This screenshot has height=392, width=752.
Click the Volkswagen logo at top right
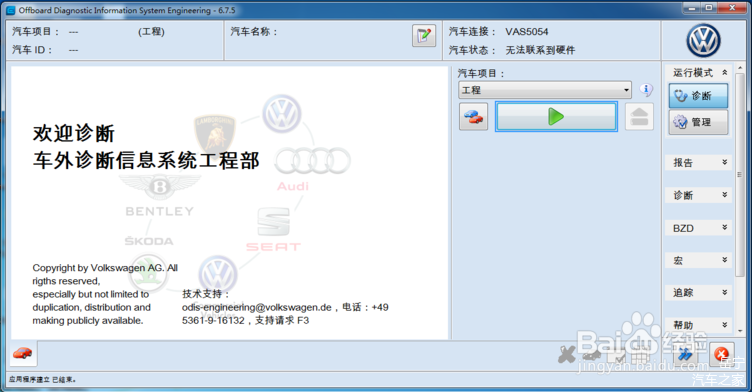pyautogui.click(x=703, y=41)
